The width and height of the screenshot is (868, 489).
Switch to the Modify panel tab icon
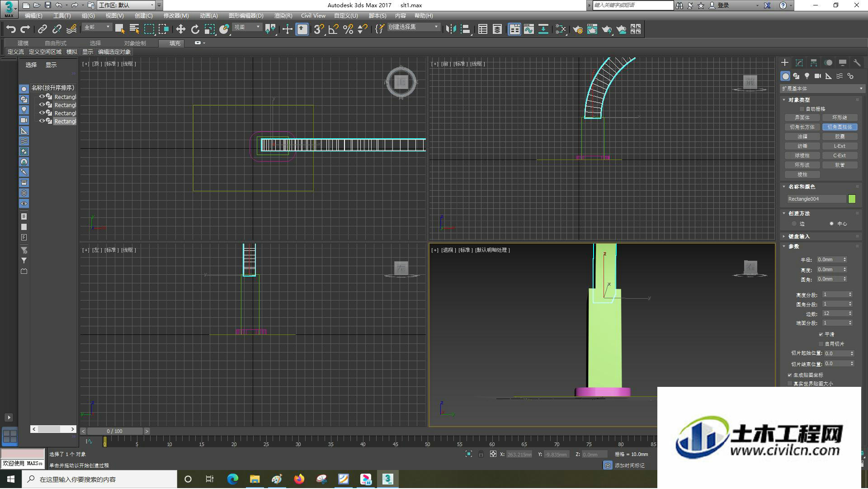(799, 63)
